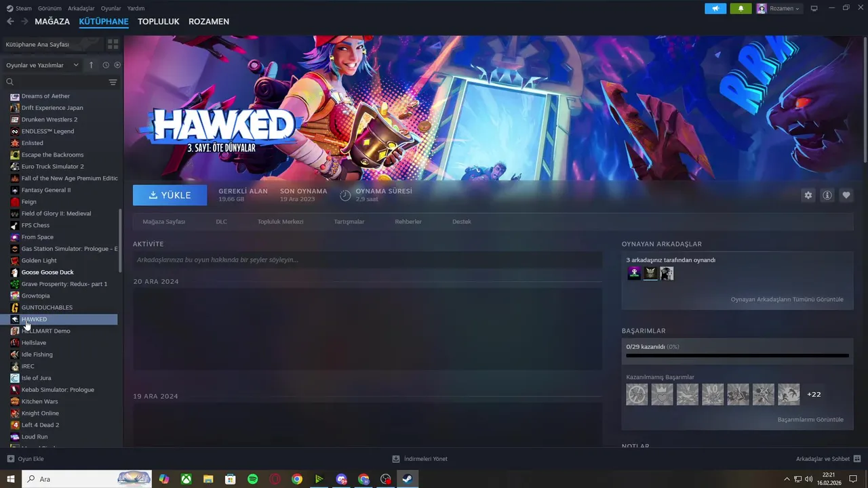Click the achievements progress bar
The image size is (868, 488).
737,355
